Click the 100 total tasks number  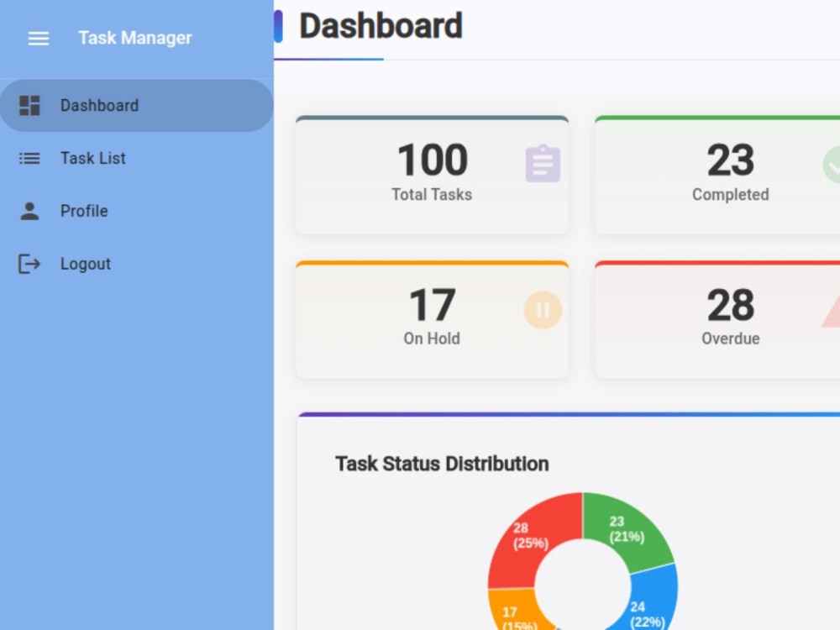433,160
